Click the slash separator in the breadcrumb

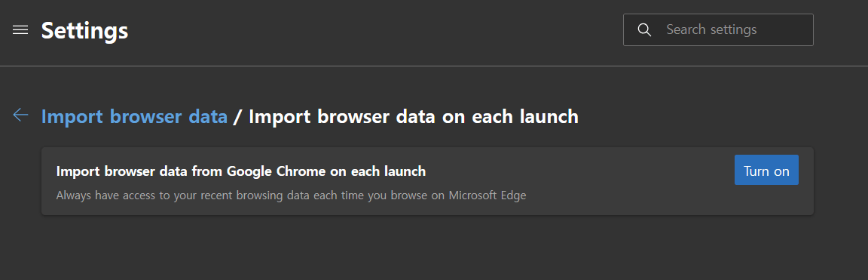(238, 117)
